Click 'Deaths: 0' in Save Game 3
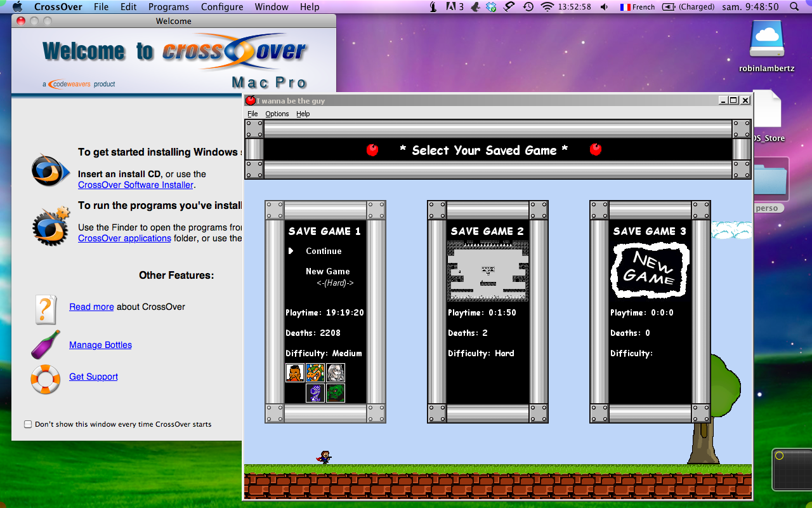This screenshot has height=508, width=812. [630, 333]
